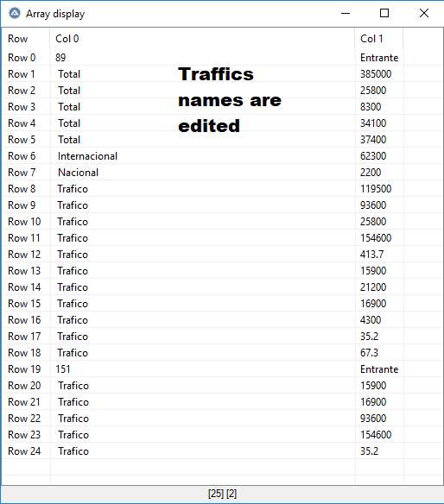The width and height of the screenshot is (444, 504).
Task: Minimize the Array display window
Action: [x=346, y=14]
